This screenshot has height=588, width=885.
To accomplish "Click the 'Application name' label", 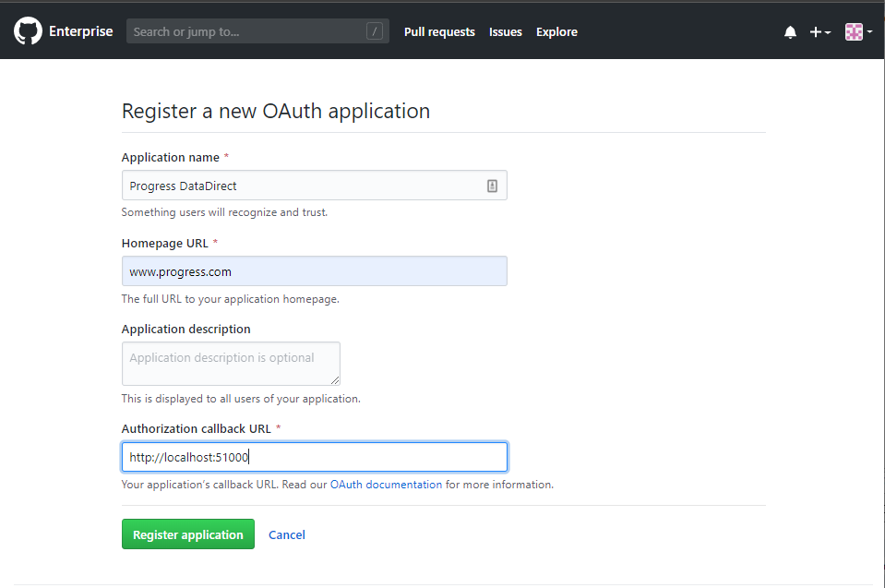I will [x=171, y=158].
